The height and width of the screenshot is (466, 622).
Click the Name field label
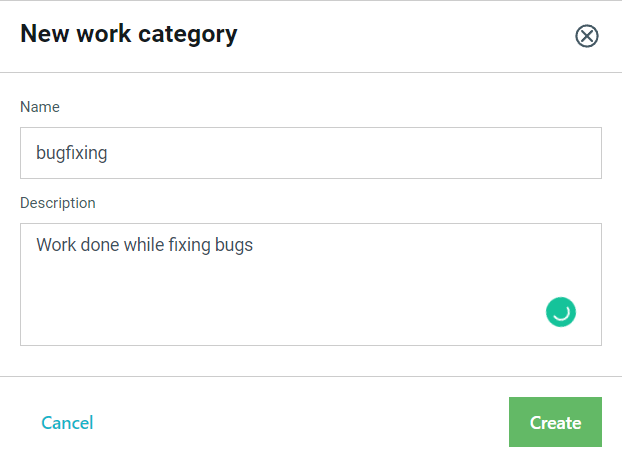click(40, 107)
